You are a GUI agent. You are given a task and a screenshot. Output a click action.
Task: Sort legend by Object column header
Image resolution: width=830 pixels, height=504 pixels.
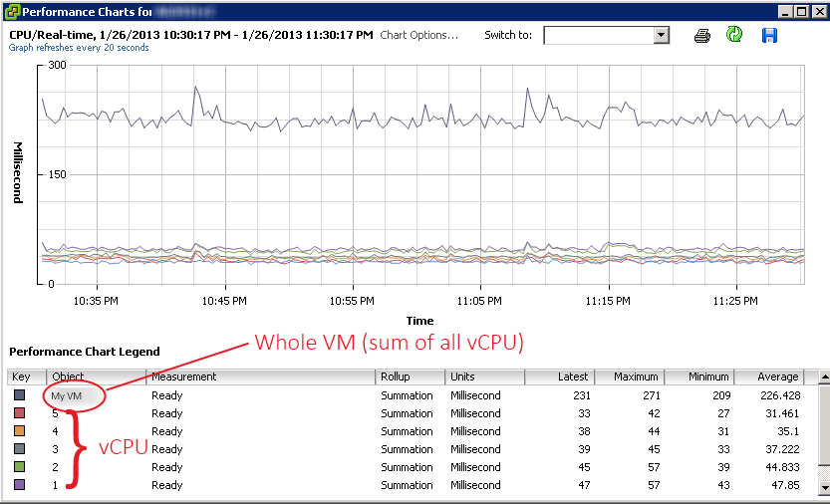pos(97,377)
